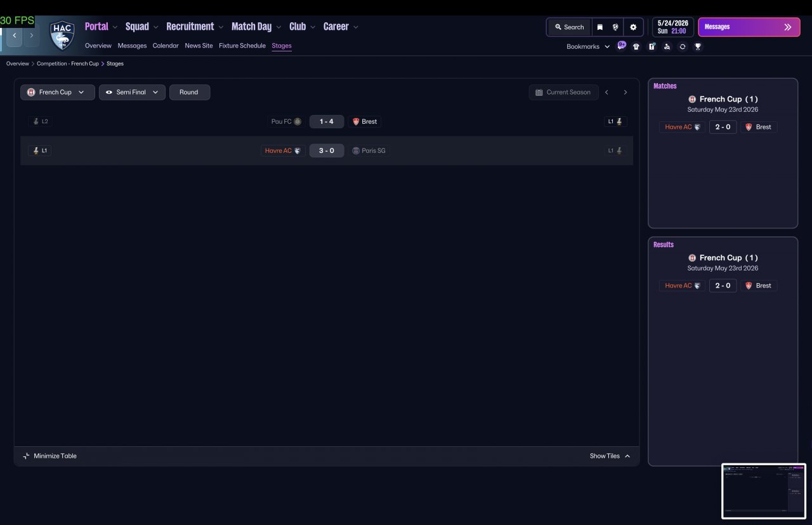Viewport: 812px width, 525px height.
Task: Click Havre AC badge in the Matches panel
Action: coord(697,127)
